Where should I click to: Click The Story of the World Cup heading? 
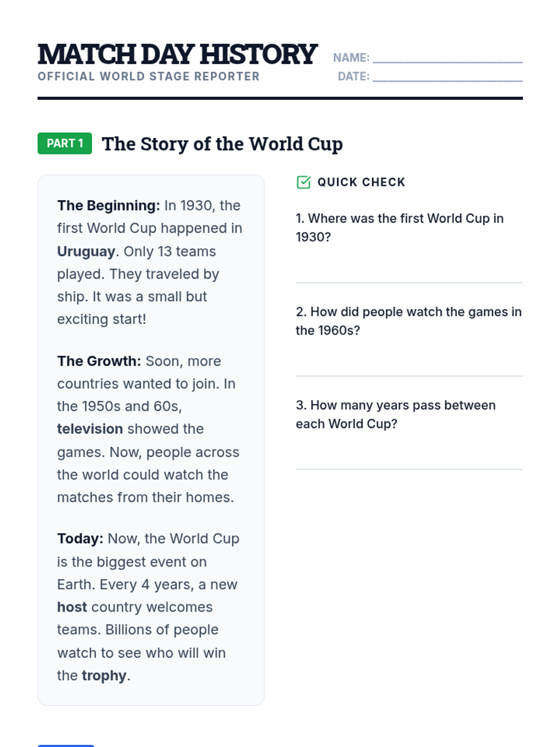222,144
